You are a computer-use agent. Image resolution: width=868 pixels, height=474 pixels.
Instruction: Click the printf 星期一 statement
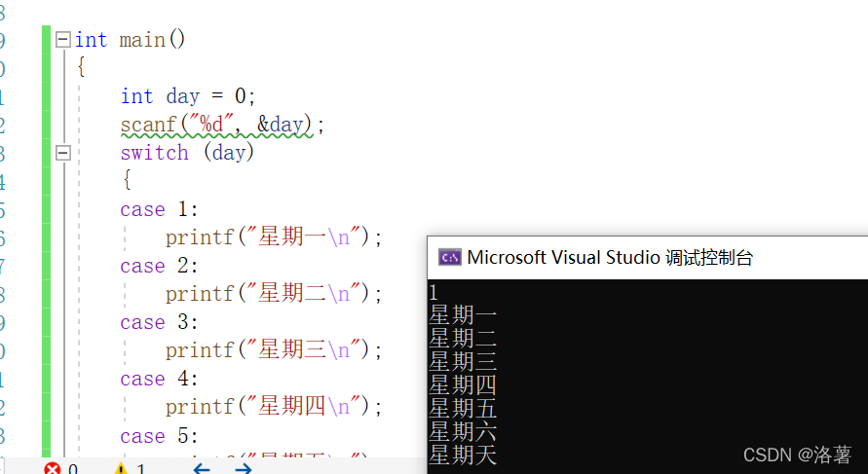pyautogui.click(x=274, y=237)
